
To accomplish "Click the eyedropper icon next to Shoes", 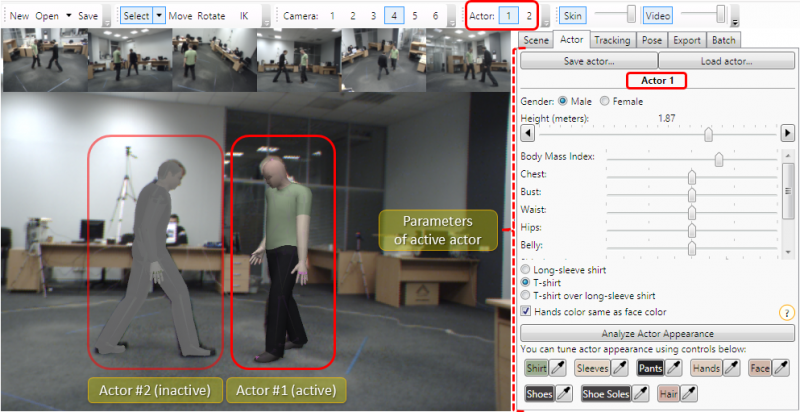I will pos(564,394).
